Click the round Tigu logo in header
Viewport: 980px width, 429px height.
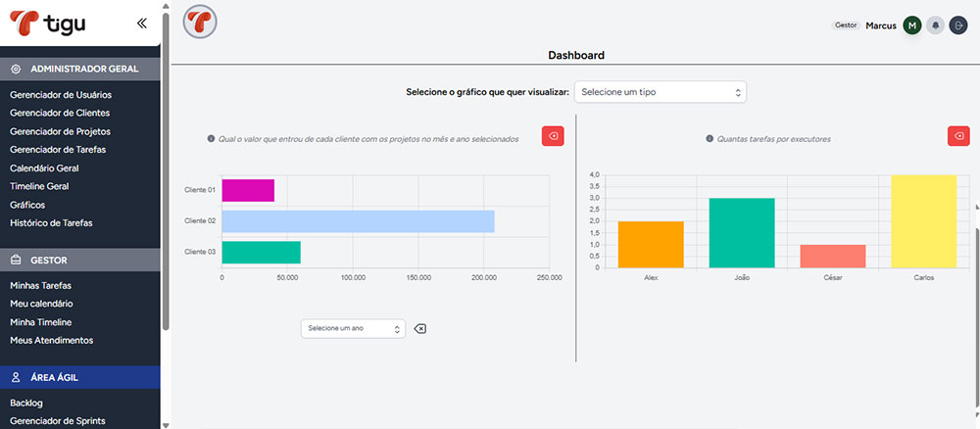point(200,22)
